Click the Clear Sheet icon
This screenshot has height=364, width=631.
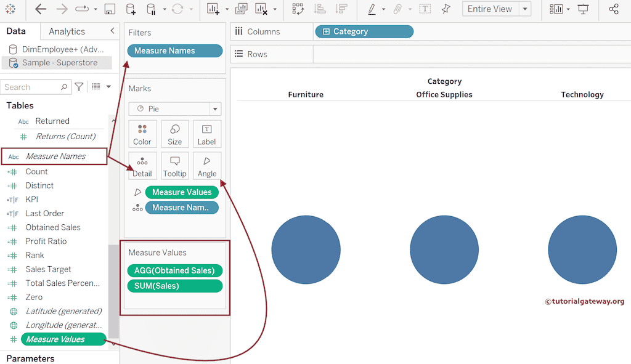click(261, 9)
